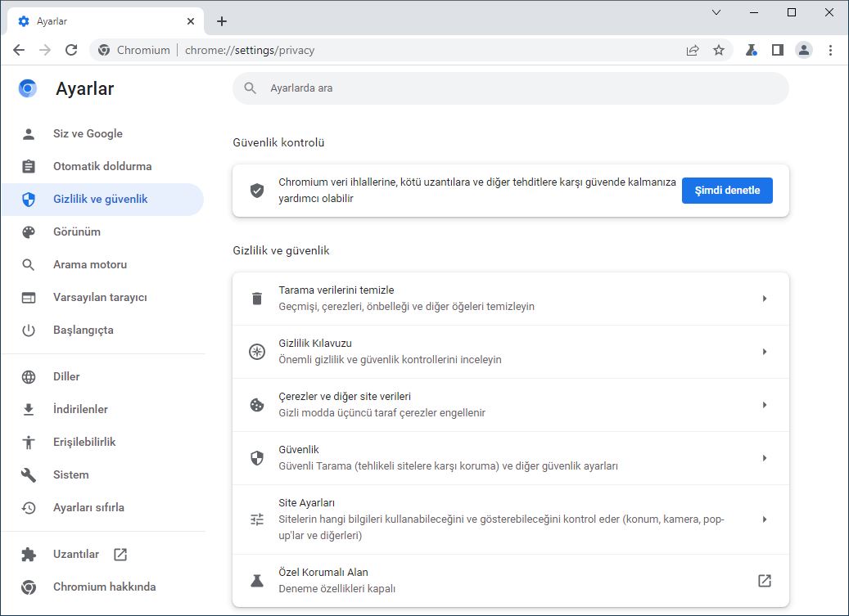
Task: Open the experiments flask icon in toolbar
Action: [751, 50]
